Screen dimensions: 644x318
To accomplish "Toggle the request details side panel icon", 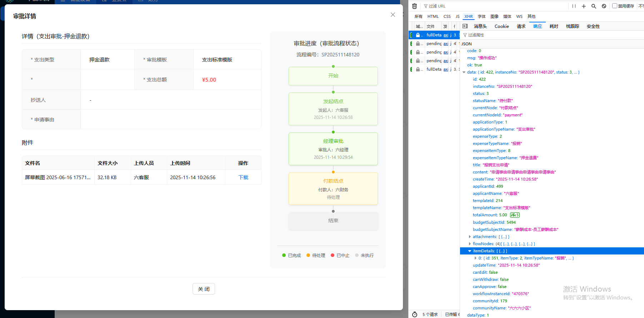I will point(465,26).
